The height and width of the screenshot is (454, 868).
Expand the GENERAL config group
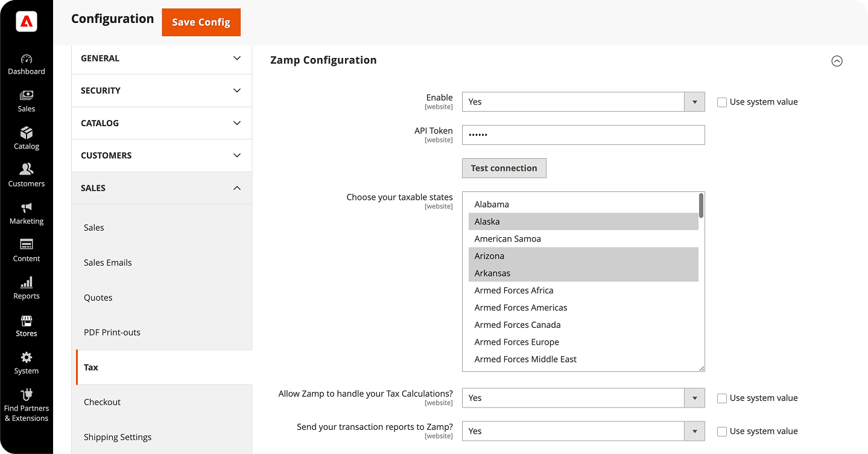tap(162, 59)
